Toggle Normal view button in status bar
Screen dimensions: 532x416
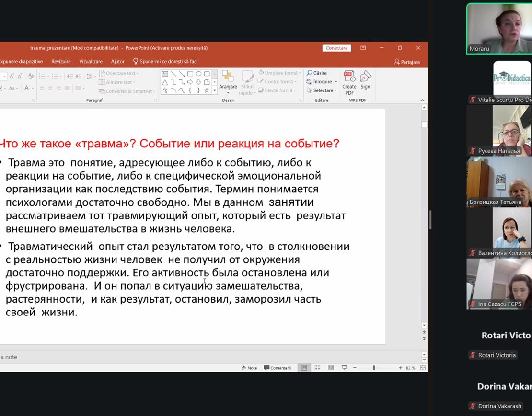304,368
